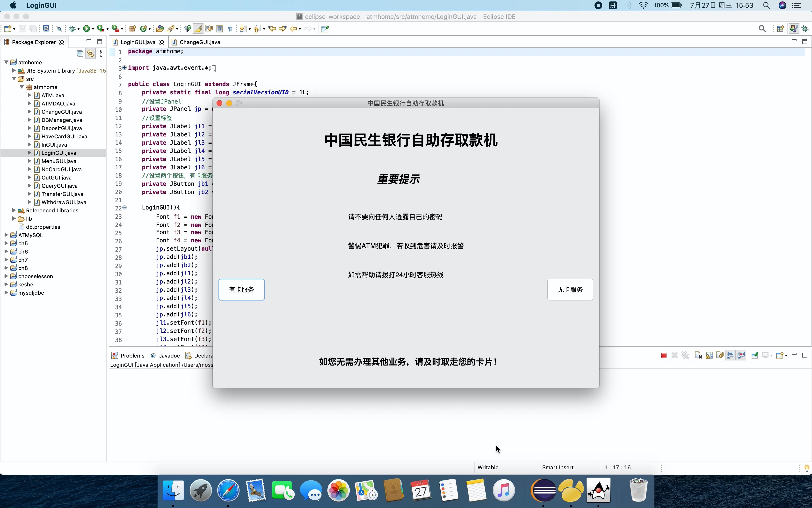Screen dimensions: 812x508
Task: Click the Debug bug icon
Action: point(72,29)
